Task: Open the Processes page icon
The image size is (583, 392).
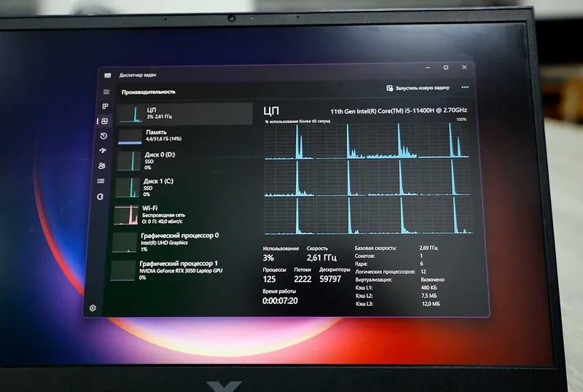Action: [106, 106]
